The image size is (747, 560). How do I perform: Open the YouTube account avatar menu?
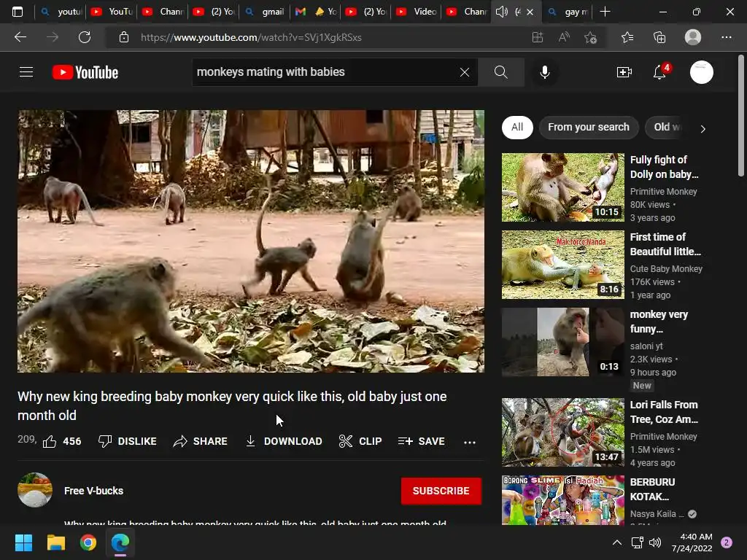coord(702,72)
